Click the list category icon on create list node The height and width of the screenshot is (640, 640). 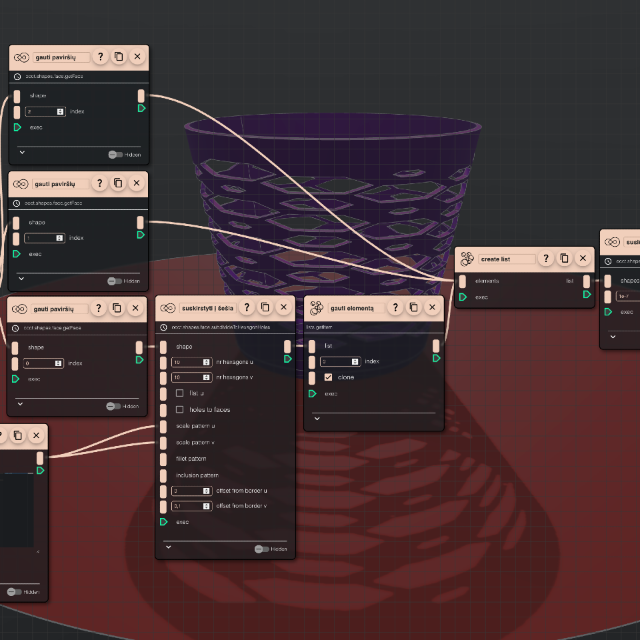[x=467, y=259]
